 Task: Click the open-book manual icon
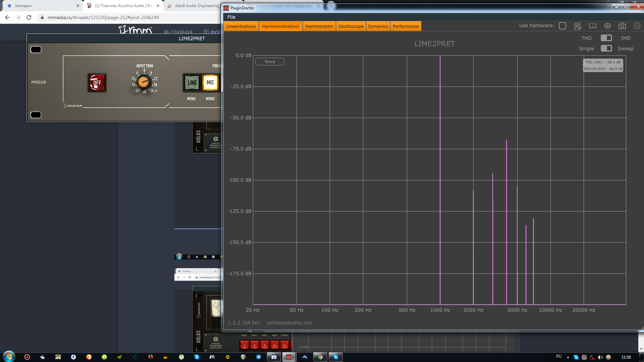[593, 26]
